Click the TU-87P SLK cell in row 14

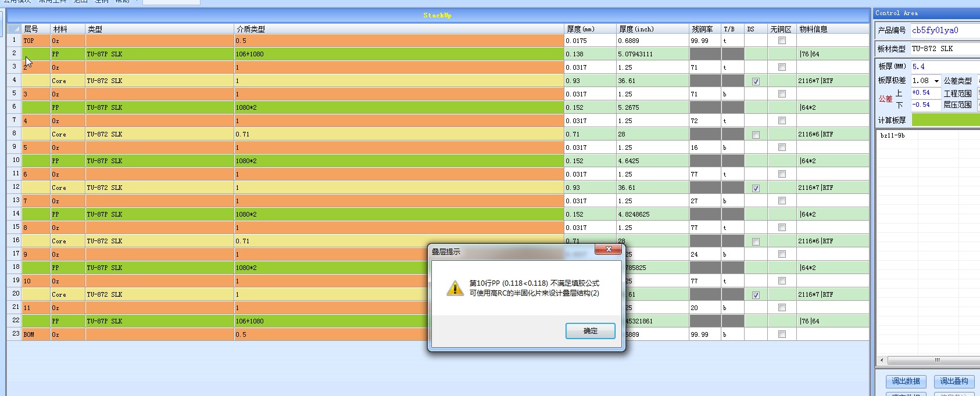tap(160, 214)
